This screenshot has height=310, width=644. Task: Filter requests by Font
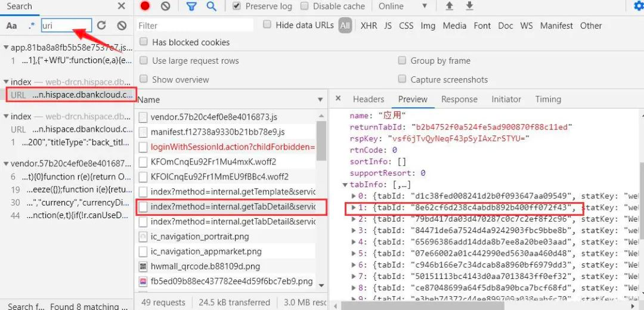coord(482,26)
